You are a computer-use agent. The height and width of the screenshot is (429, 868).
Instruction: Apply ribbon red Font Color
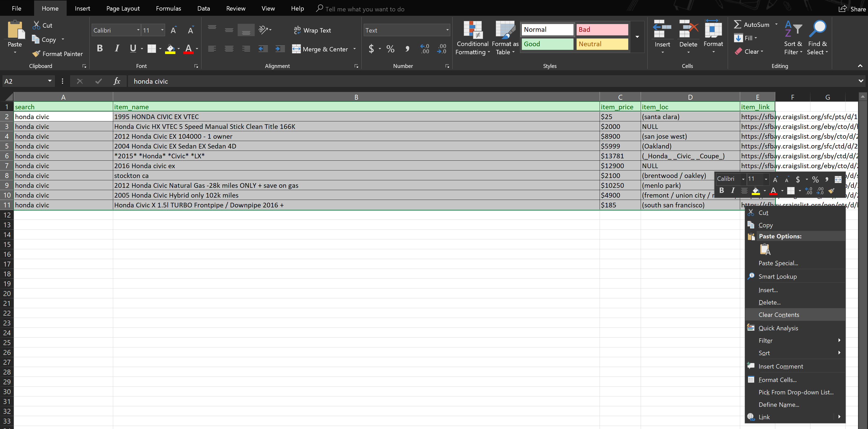pyautogui.click(x=189, y=49)
